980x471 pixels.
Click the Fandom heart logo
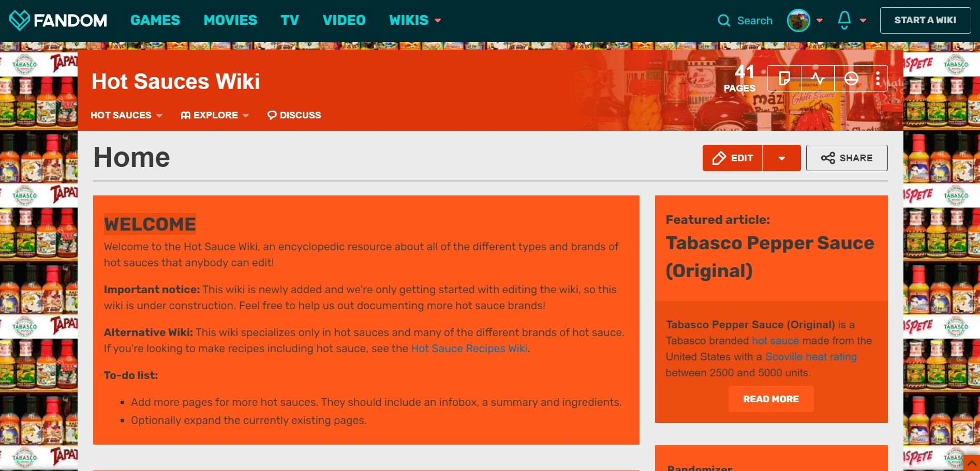pyautogui.click(x=20, y=20)
